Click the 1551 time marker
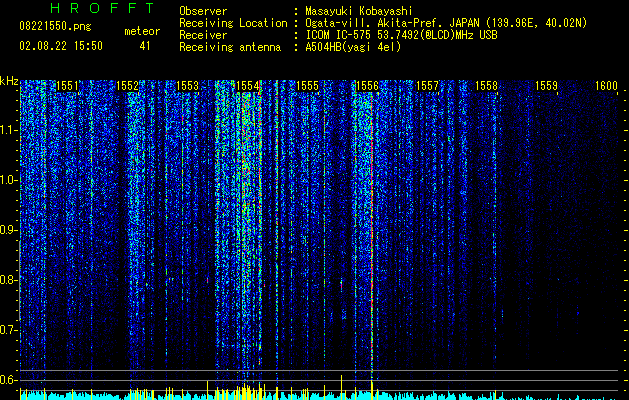This screenshot has height=400, width=629. 67,86
